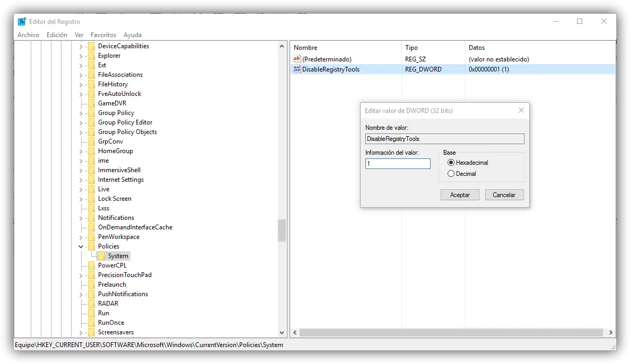630x364 pixels.
Task: Click the System subfolder icon
Action: (101, 256)
